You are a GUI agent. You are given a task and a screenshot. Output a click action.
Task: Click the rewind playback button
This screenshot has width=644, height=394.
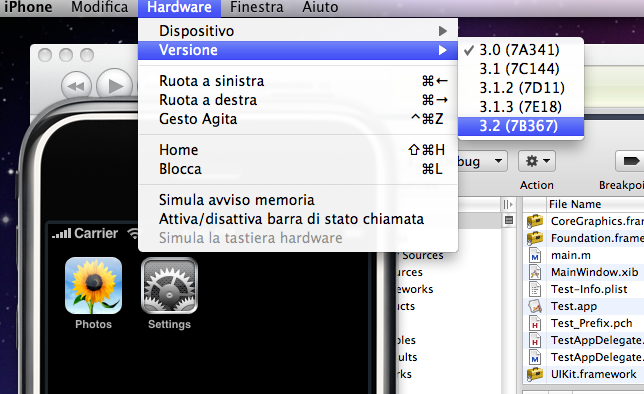pos(76,86)
